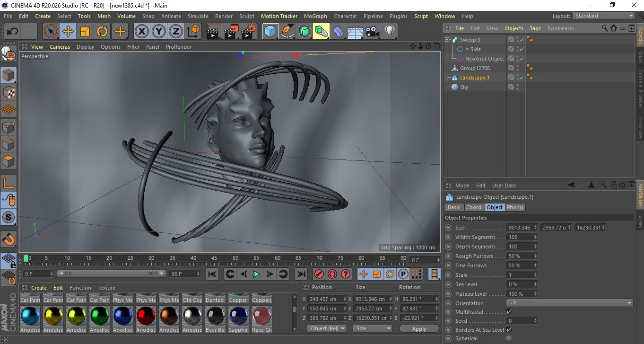
Task: Select the Scale tool
Action: pos(85,32)
